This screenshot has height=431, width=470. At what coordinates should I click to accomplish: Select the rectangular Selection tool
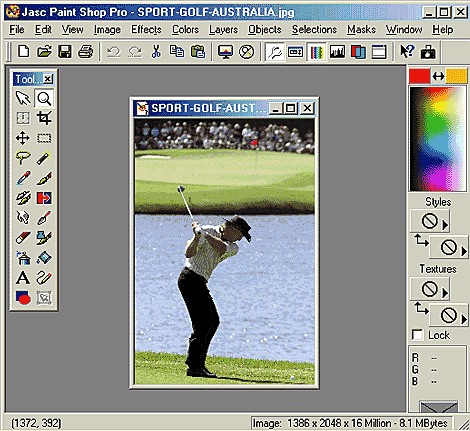pyautogui.click(x=44, y=138)
